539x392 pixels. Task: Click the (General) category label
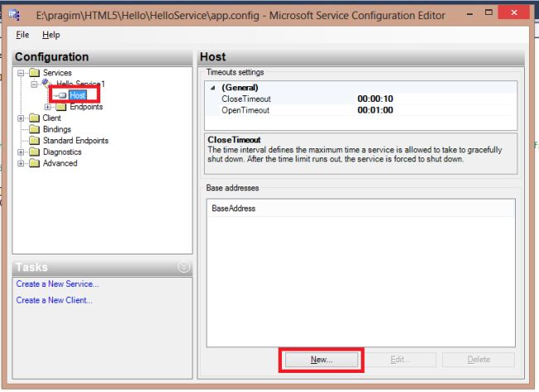240,88
